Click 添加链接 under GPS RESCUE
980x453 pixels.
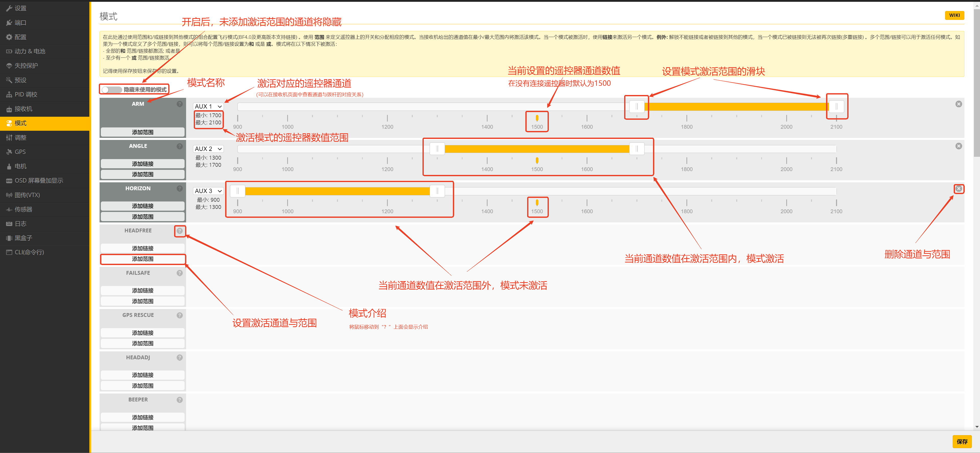(x=143, y=333)
